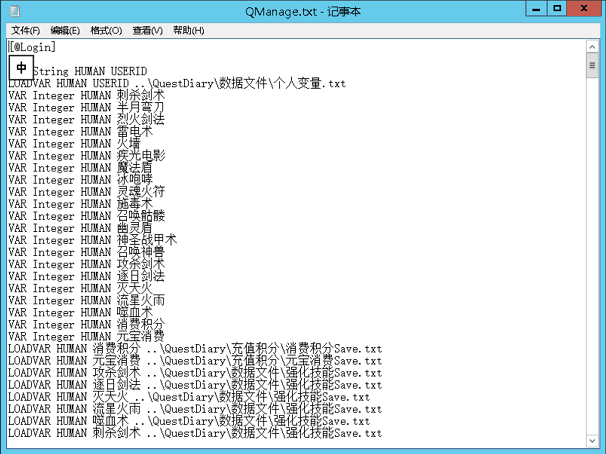Click the VAR line for 消费积分
Viewport: 606px width, 454px height.
[87, 325]
